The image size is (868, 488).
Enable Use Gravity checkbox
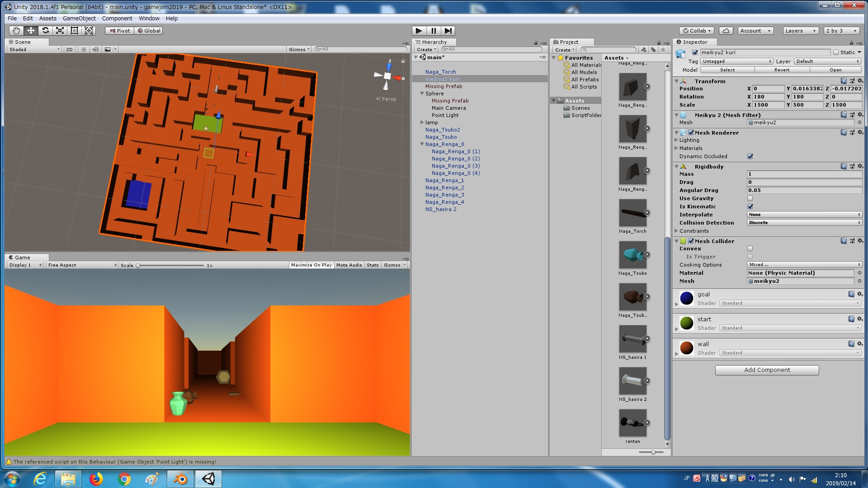(750, 198)
